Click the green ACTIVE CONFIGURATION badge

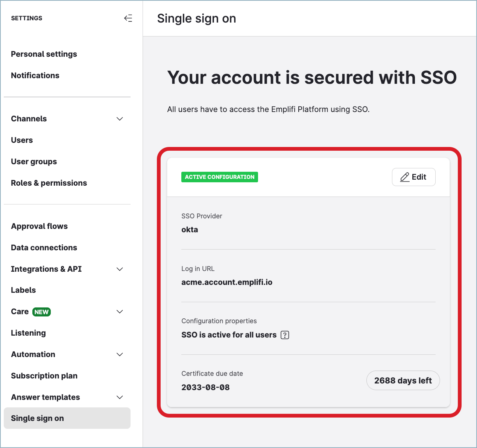[219, 177]
